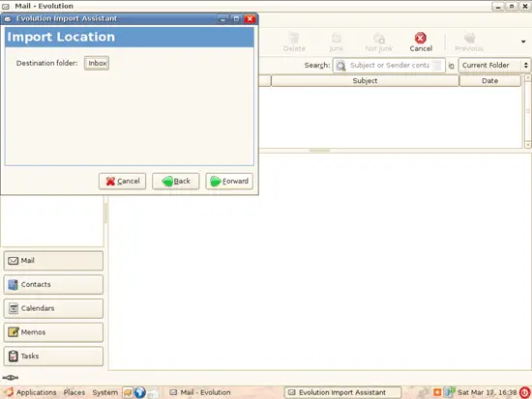Switch to the Tasks component
Screen dimensions: 532x399
click(x=53, y=356)
